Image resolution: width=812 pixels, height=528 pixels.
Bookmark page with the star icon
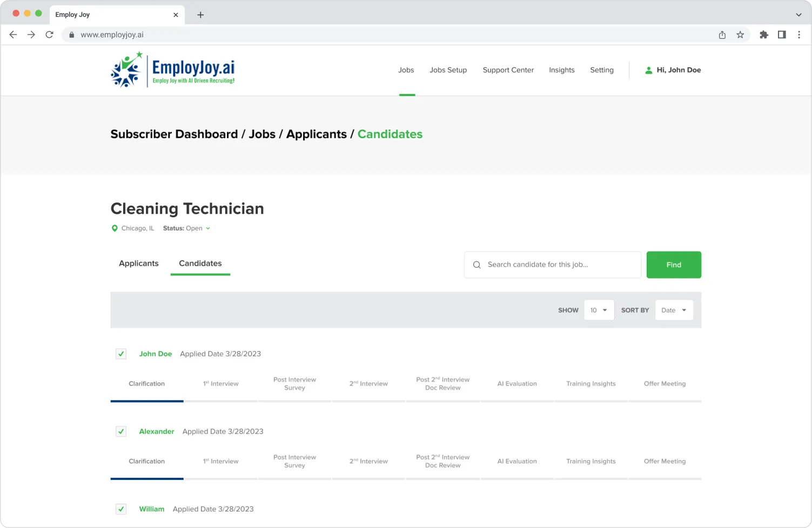(x=740, y=35)
